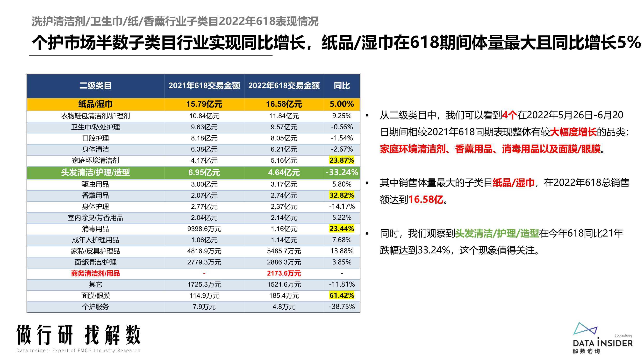Select the 家庭环境清洁剂 table row label
The image size is (644, 362).
click(95, 160)
